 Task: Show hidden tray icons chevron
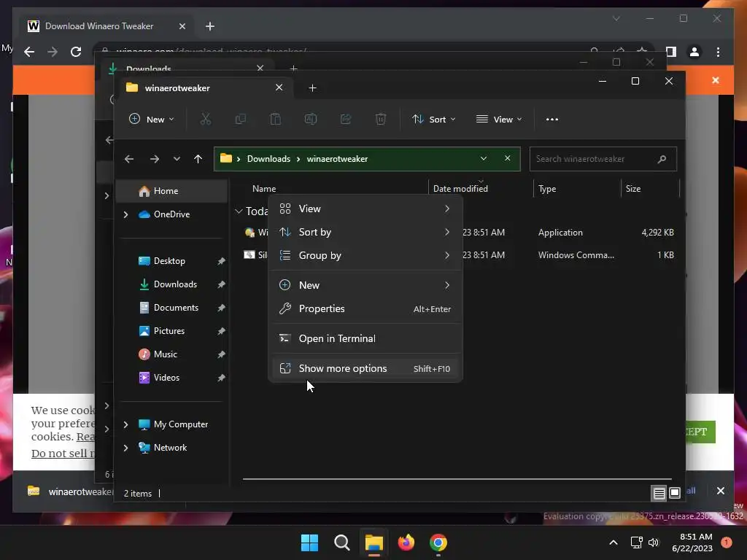click(x=614, y=542)
